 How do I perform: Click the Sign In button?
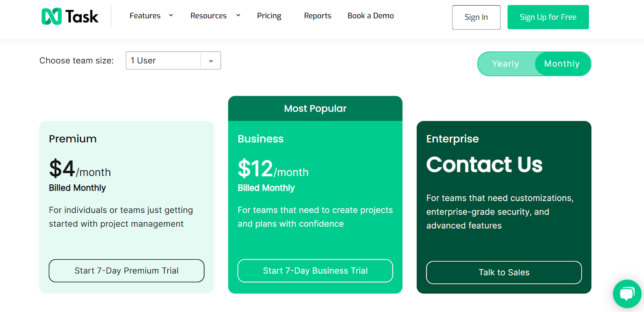[x=476, y=17]
